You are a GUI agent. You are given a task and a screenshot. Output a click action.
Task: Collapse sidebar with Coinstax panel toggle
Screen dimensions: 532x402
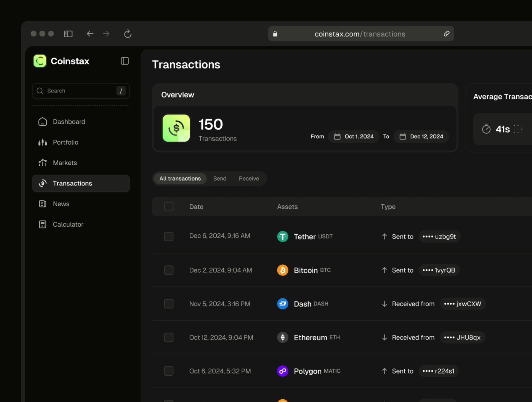tap(125, 61)
